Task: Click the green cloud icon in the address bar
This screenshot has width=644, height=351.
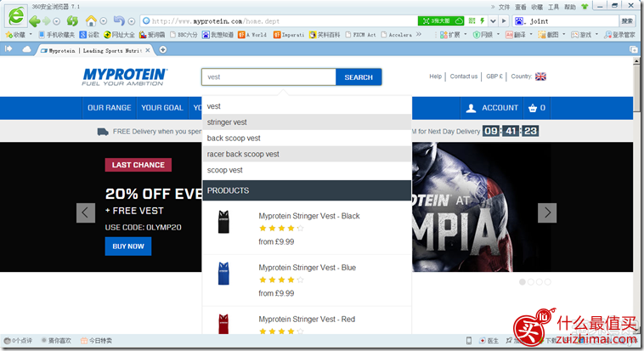Action: pos(460,20)
